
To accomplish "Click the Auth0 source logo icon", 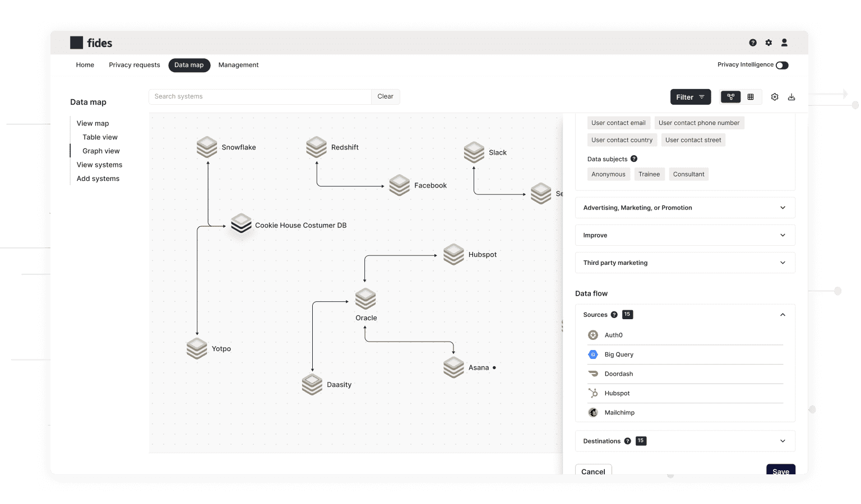I will tap(593, 335).
